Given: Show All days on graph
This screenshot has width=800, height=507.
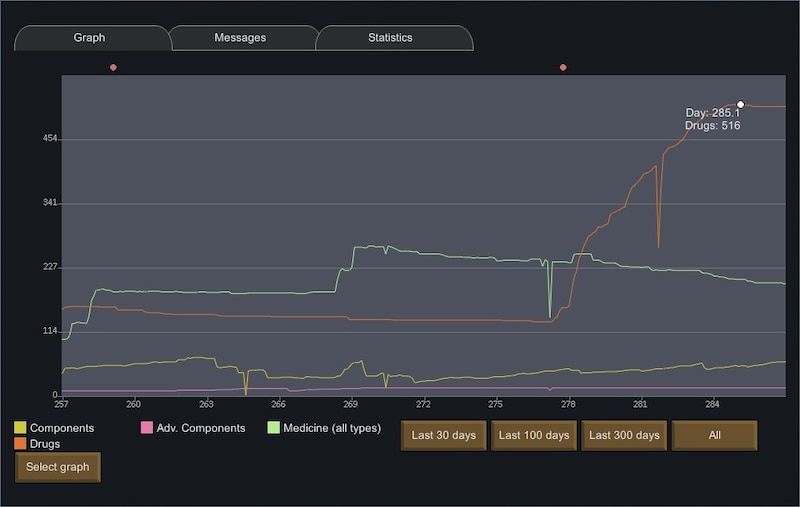Looking at the screenshot, I should [714, 435].
